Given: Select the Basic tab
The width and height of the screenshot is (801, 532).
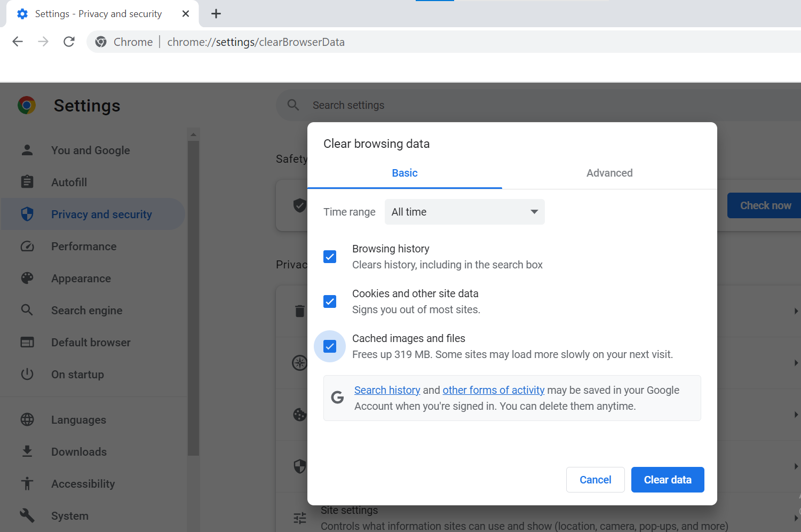Looking at the screenshot, I should pos(405,173).
